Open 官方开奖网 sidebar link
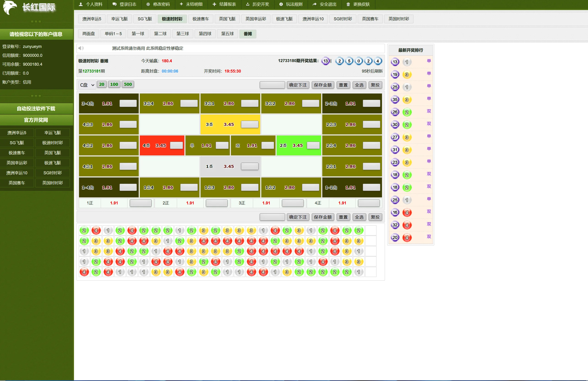Viewport: 588px width, 381px height. 36,120
